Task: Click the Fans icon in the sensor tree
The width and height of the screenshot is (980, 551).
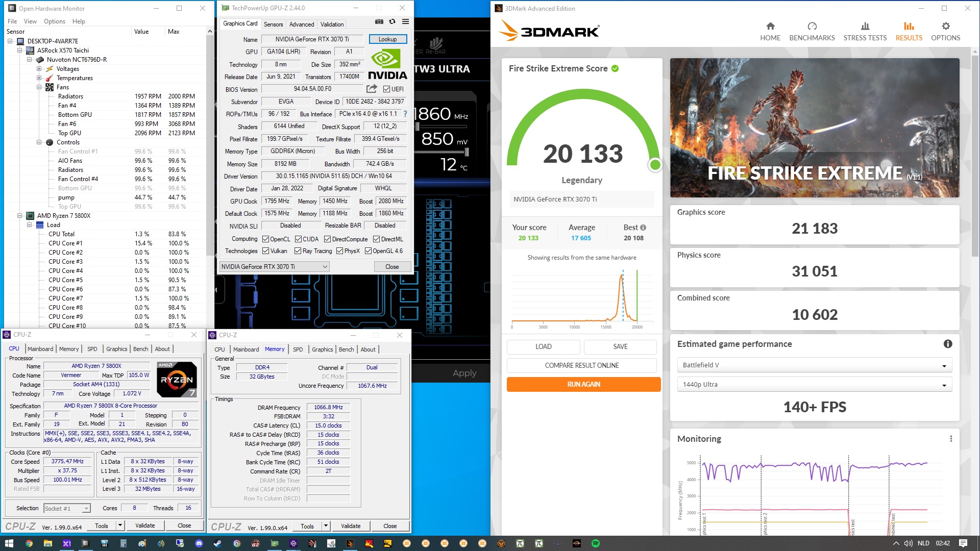Action: [x=50, y=87]
